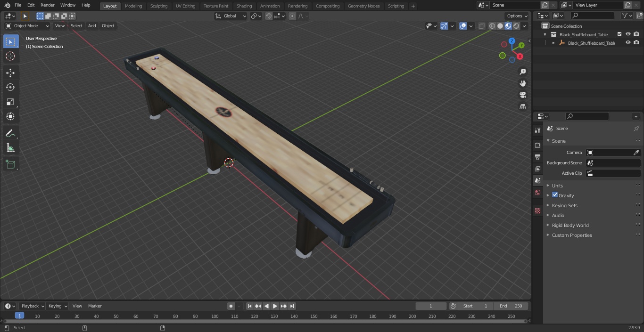Screen dimensions: 644x332
Task: Toggle camera view icon in viewport
Action: point(522,95)
